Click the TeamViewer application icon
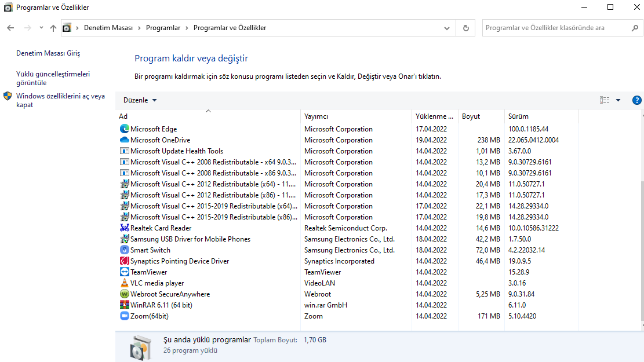The width and height of the screenshot is (644, 362). 123,272
